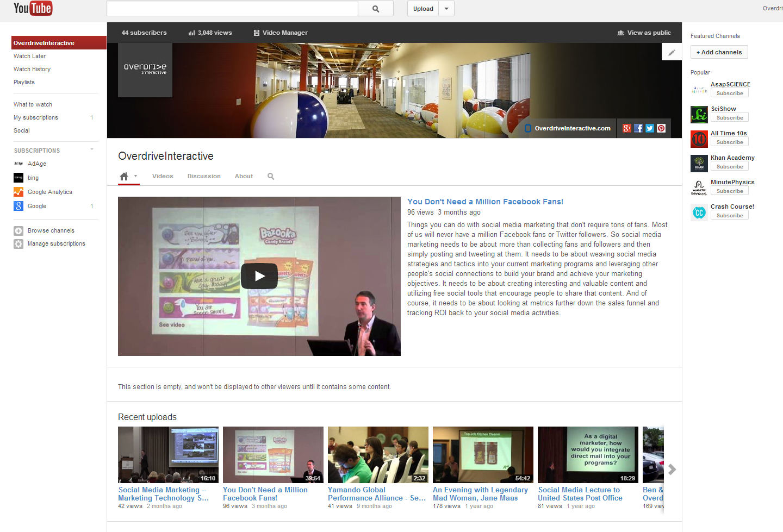This screenshot has width=783, height=532.
Task: Open the Upload dropdown arrow
Action: (446, 9)
